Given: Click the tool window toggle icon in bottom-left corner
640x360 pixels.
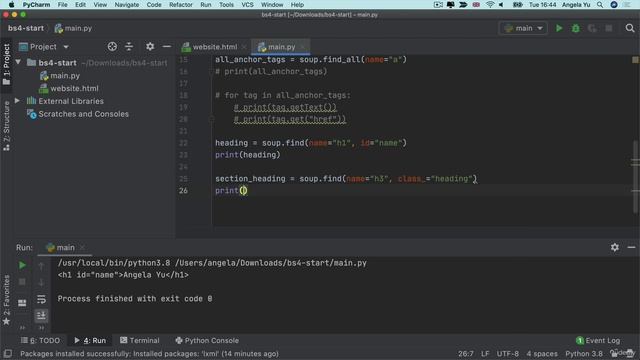Looking at the screenshot, I should [x=7, y=353].
